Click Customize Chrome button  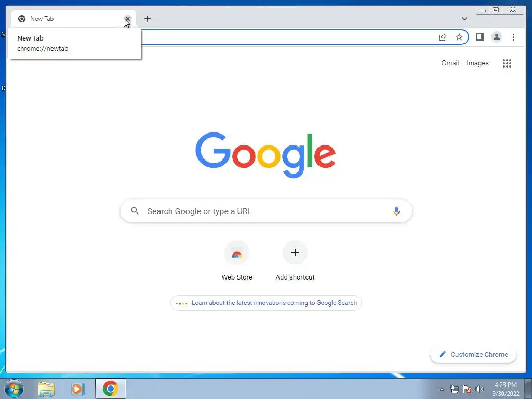click(473, 354)
